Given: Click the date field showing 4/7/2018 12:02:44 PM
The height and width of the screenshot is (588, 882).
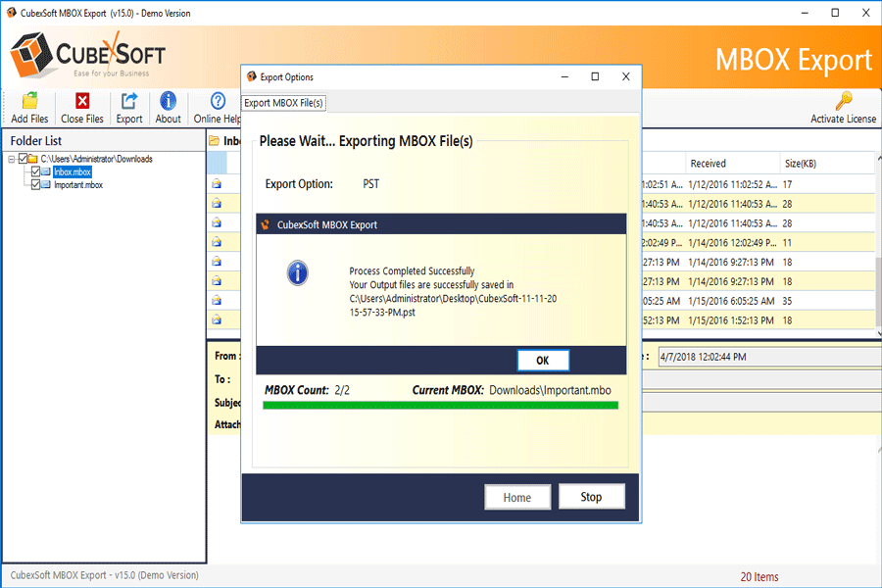Looking at the screenshot, I should [x=769, y=357].
